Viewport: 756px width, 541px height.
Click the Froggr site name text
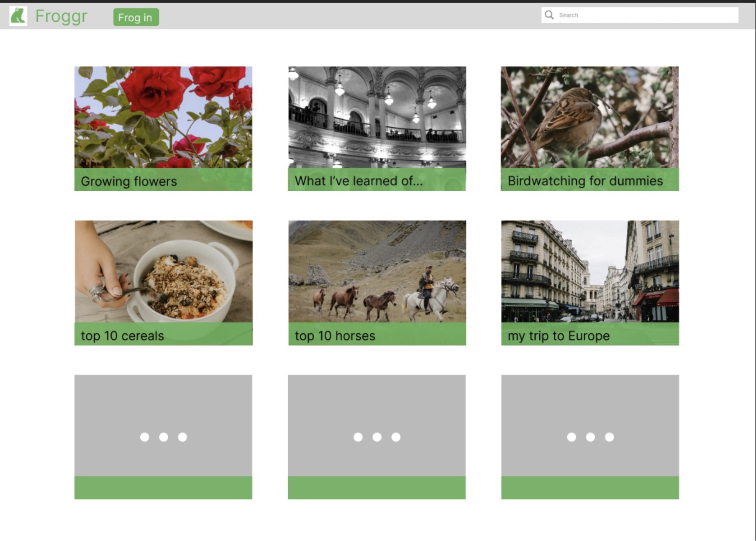[61, 17]
